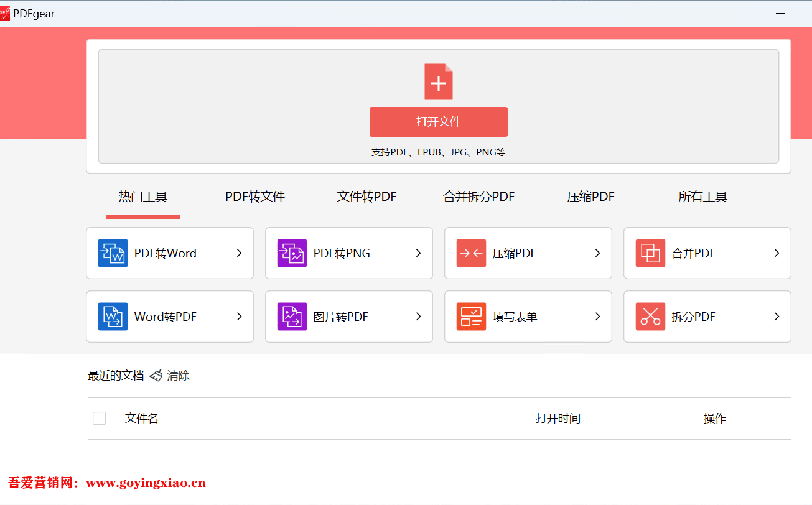This screenshot has height=505, width=812.
Task: Click the 拆分PDF scissors icon
Action: click(650, 317)
